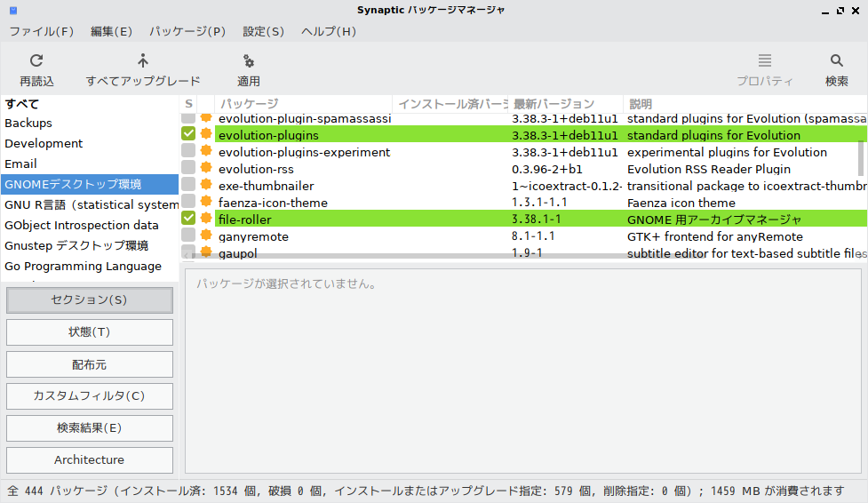This screenshot has width=868, height=503.
Task: Click version 0.3.96-2+b1 cell
Action: coord(547,169)
